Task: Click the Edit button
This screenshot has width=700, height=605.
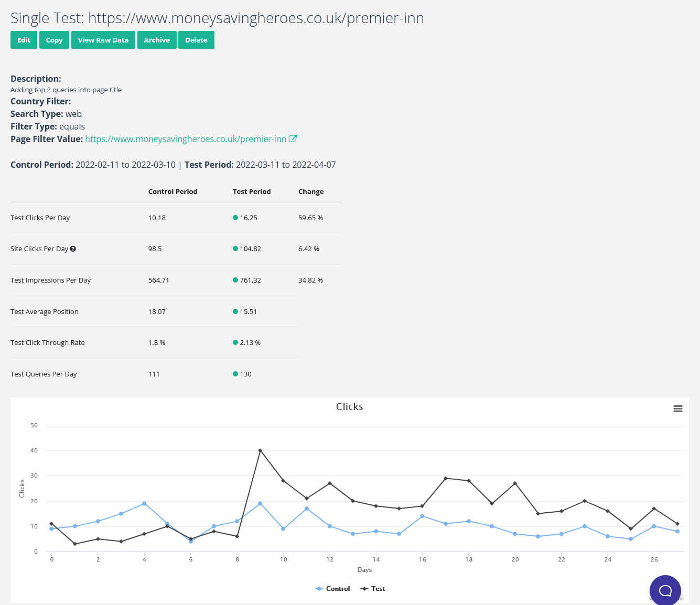Action: [x=24, y=40]
